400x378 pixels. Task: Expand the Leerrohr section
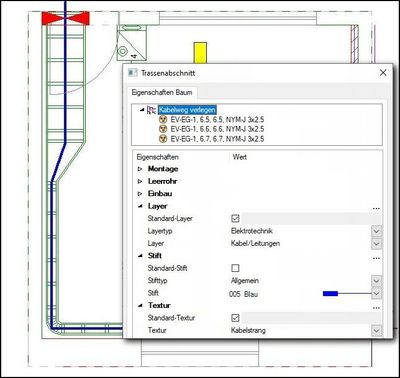pyautogui.click(x=140, y=181)
